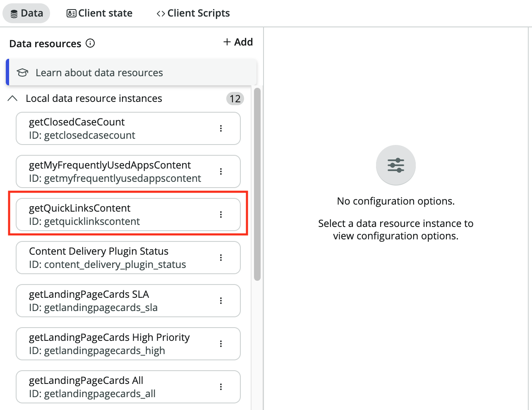The height and width of the screenshot is (410, 532).
Task: Open more options for getQuickLinksContent
Action: pos(221,215)
